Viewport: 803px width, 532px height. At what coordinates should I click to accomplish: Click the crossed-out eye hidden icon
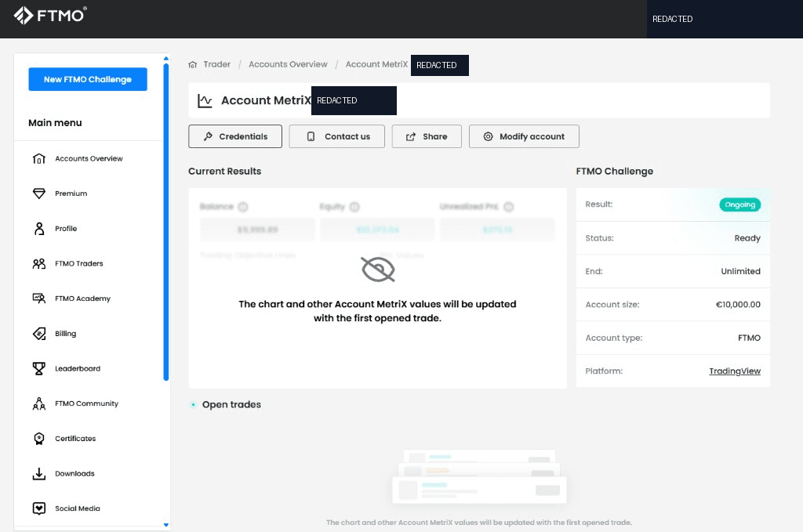pos(378,270)
